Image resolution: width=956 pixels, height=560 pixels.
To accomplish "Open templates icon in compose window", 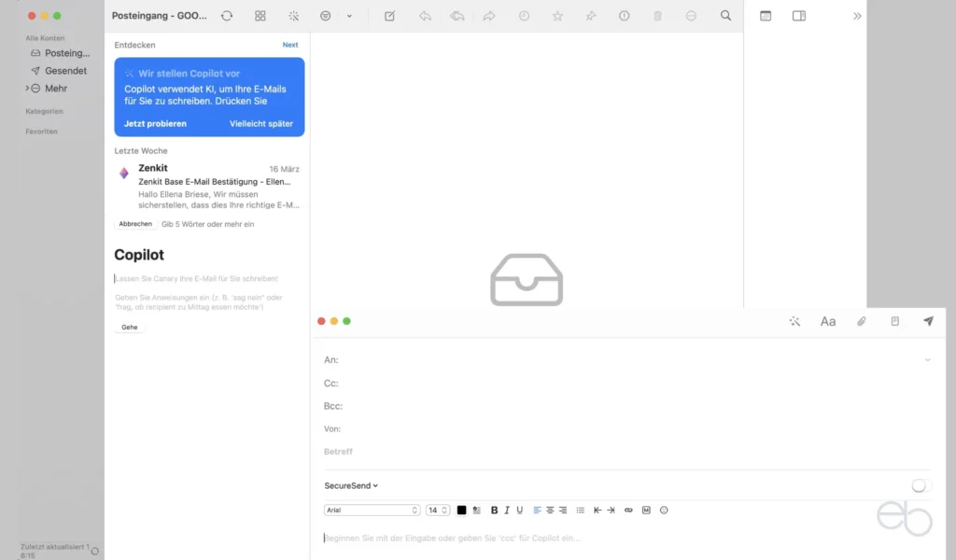I will coord(895,321).
